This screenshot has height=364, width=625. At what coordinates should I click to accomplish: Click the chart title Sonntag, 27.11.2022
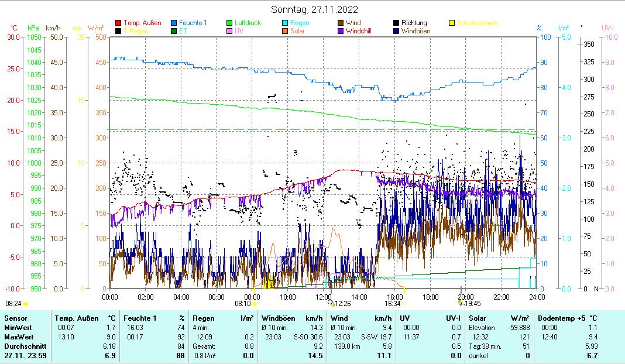[315, 9]
